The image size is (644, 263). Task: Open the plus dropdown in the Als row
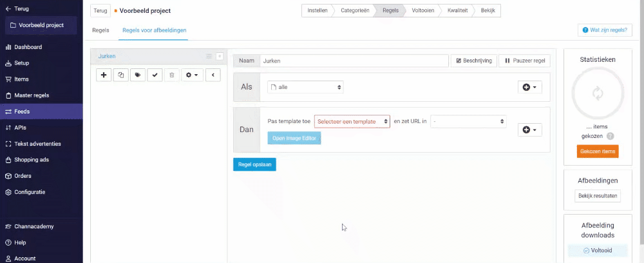(x=530, y=87)
